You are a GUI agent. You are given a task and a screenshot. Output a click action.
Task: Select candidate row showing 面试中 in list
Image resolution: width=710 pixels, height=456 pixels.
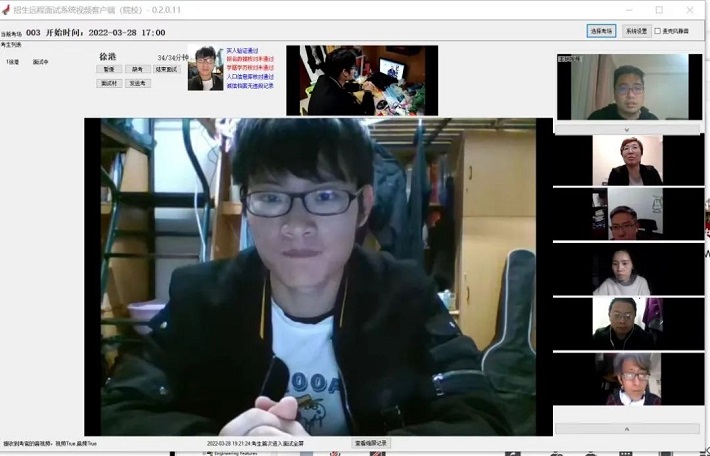[x=40, y=62]
